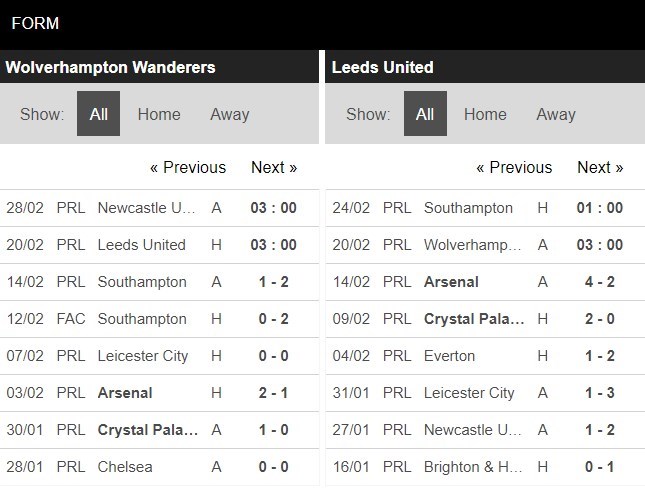Show Away matches for Wolverhampton Wanderers
The width and height of the screenshot is (645, 500).
pos(229,114)
